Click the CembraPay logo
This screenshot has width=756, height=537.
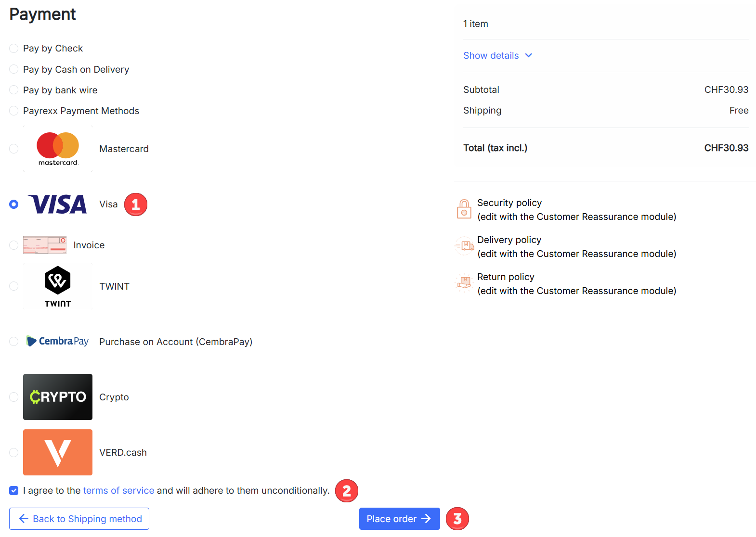(58, 342)
